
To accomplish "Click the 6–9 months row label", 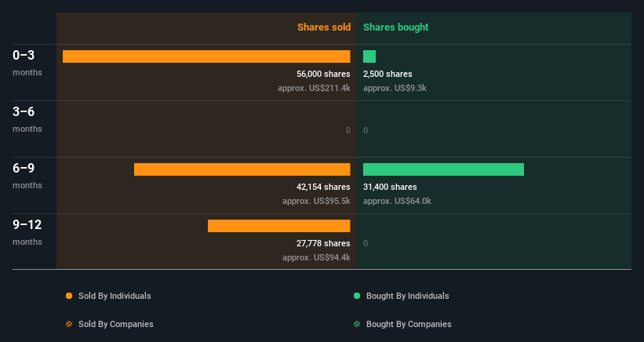I will click(27, 176).
